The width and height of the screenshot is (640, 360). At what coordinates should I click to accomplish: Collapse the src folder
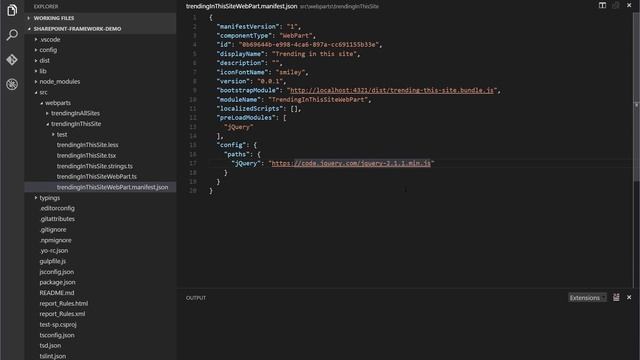pyautogui.click(x=43, y=92)
